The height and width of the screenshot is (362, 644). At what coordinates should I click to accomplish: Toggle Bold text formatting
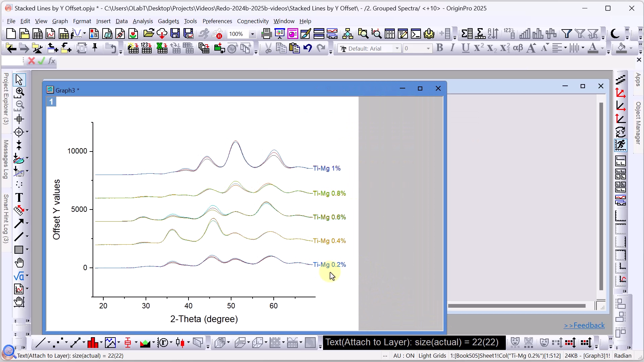[x=439, y=48]
